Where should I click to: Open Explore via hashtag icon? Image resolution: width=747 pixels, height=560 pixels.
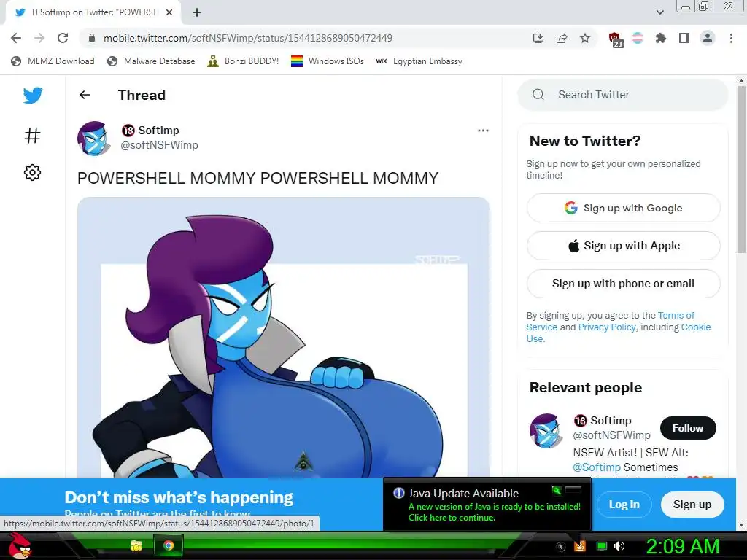pyautogui.click(x=32, y=136)
